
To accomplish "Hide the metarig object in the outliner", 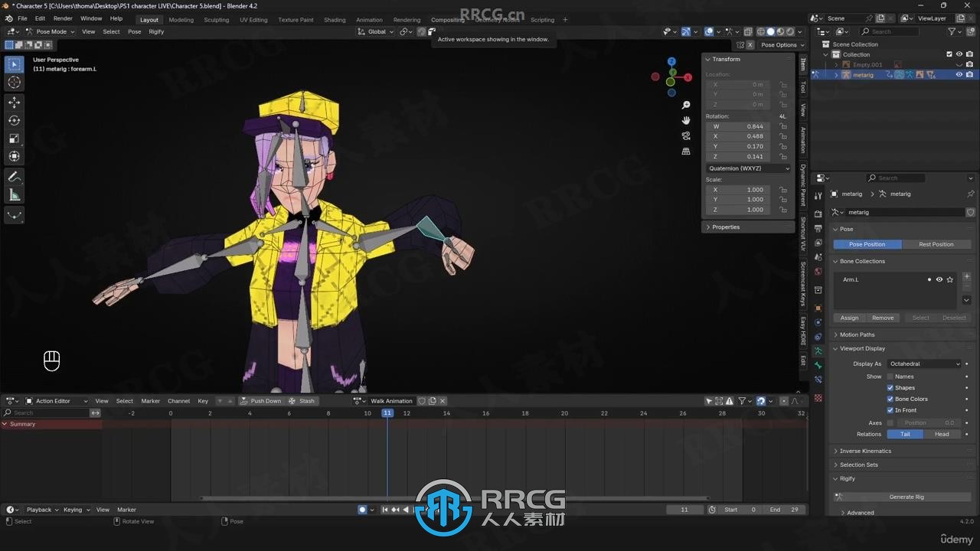I will click(x=959, y=74).
